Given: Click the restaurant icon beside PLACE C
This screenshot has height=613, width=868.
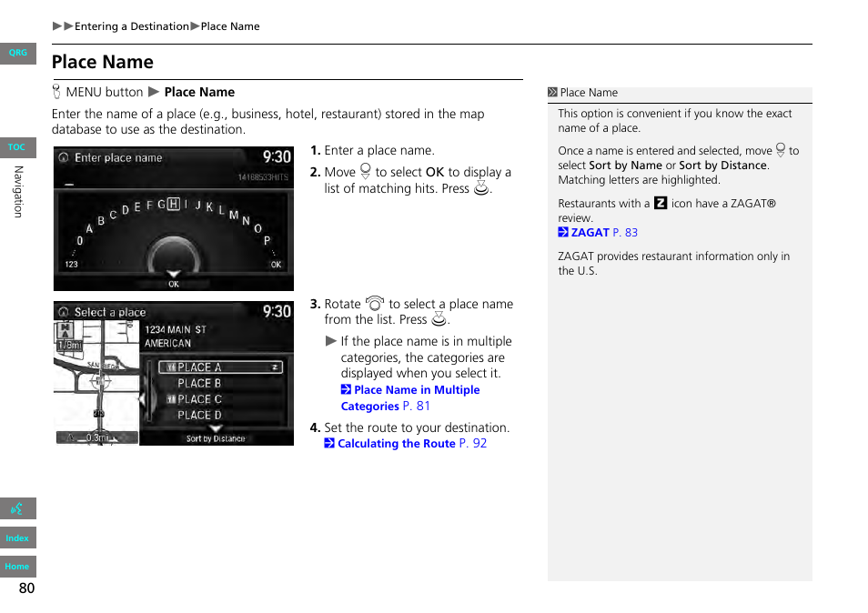Looking at the screenshot, I should [x=171, y=399].
